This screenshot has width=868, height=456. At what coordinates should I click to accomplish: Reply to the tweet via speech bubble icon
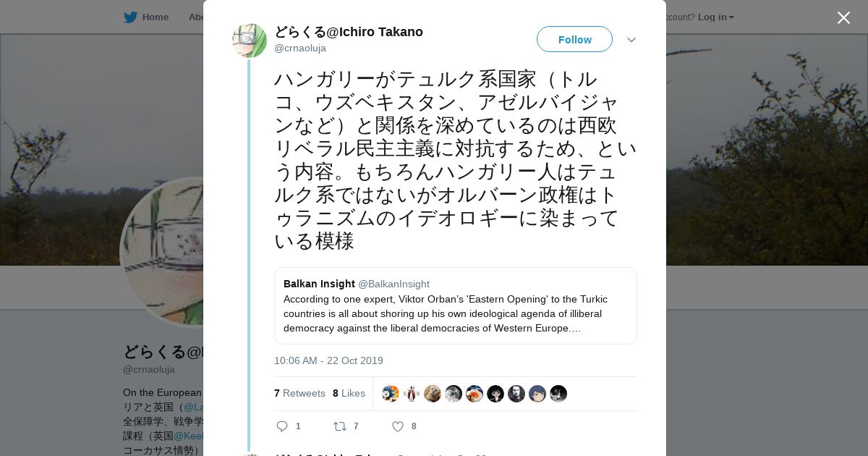tap(282, 426)
